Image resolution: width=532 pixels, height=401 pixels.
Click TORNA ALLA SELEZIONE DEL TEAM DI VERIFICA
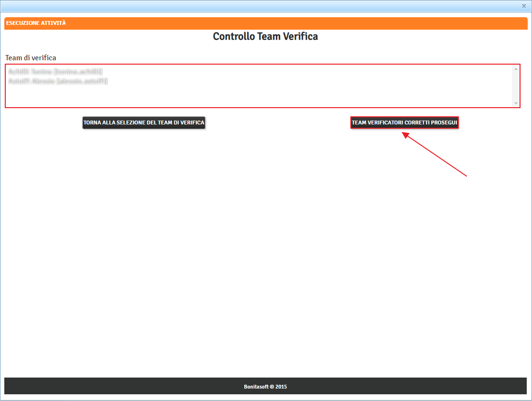(144, 123)
